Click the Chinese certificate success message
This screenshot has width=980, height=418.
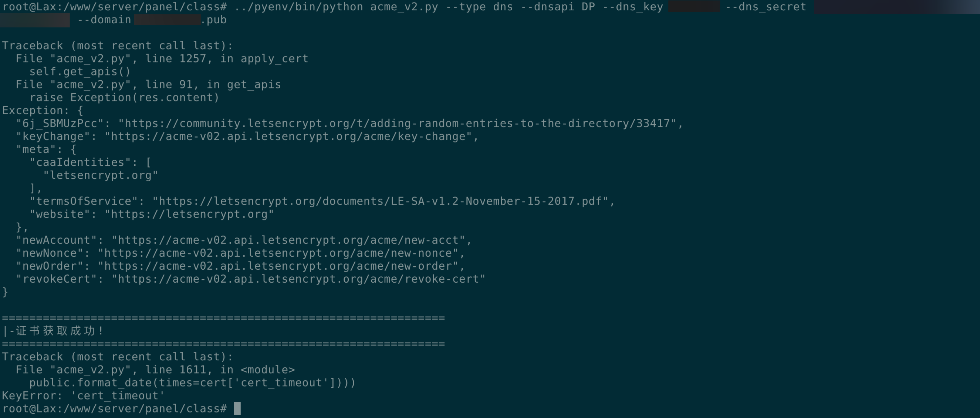point(53,331)
